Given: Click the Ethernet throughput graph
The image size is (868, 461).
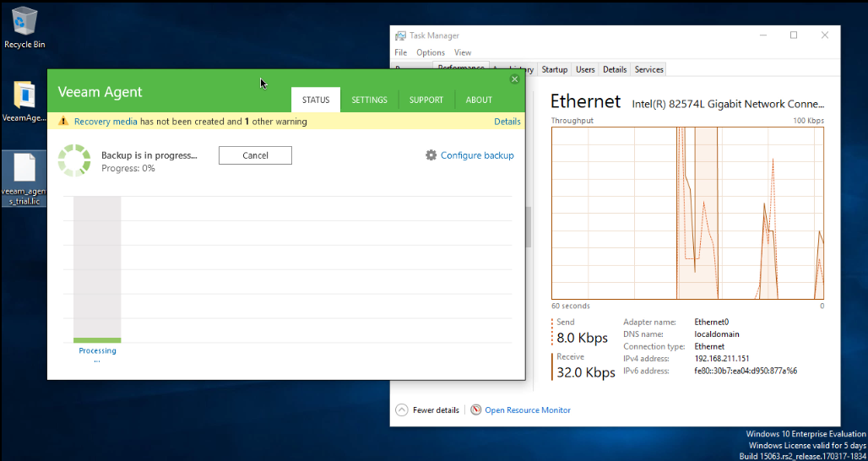Looking at the screenshot, I should (x=687, y=213).
